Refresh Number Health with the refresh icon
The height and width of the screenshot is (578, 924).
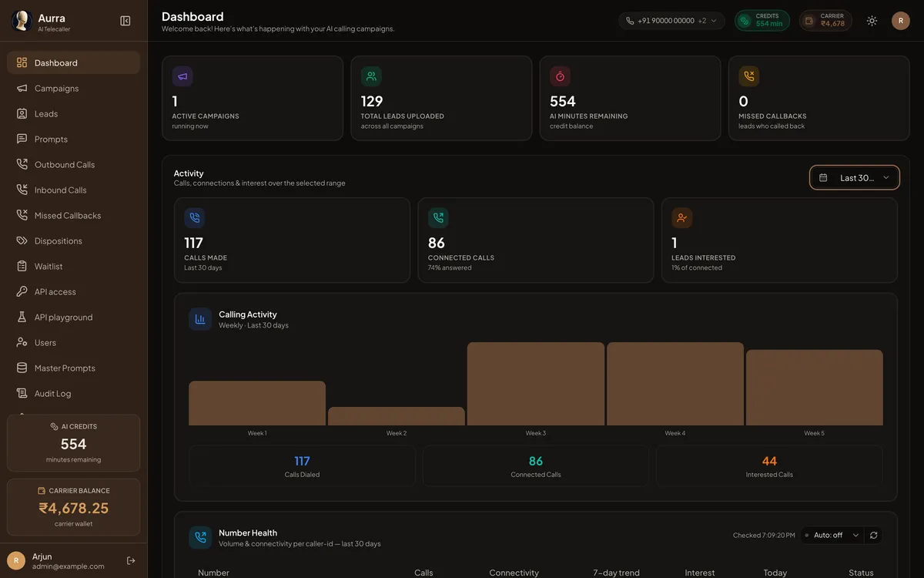click(873, 535)
